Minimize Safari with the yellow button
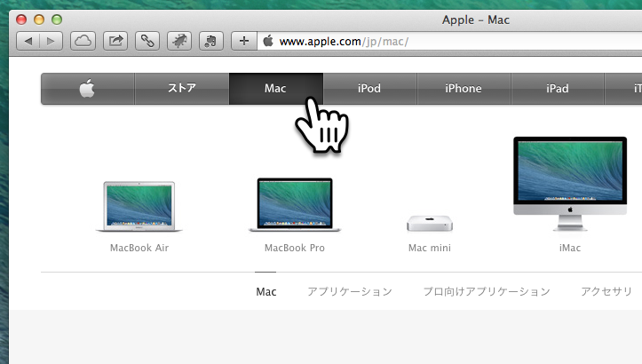 click(39, 20)
